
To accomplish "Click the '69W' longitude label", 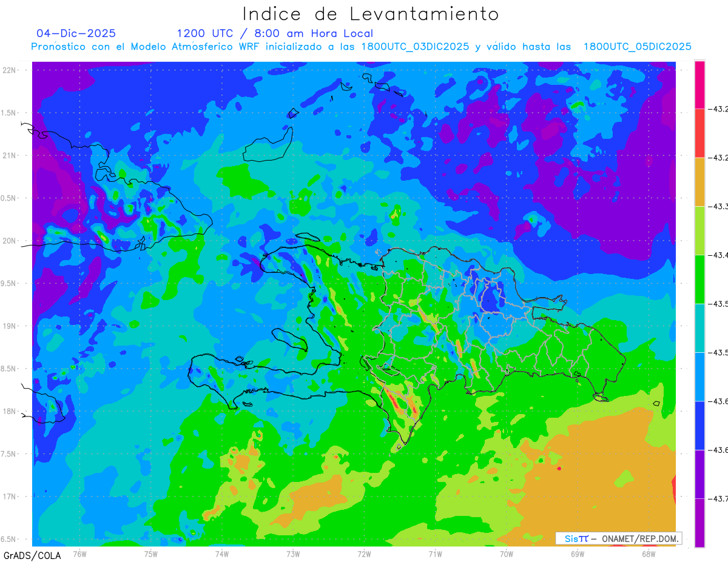I will tap(578, 554).
